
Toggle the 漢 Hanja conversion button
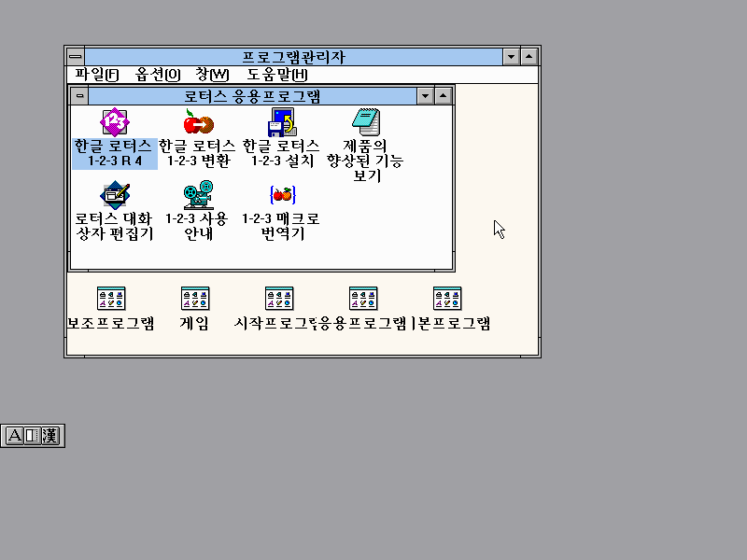[50, 436]
